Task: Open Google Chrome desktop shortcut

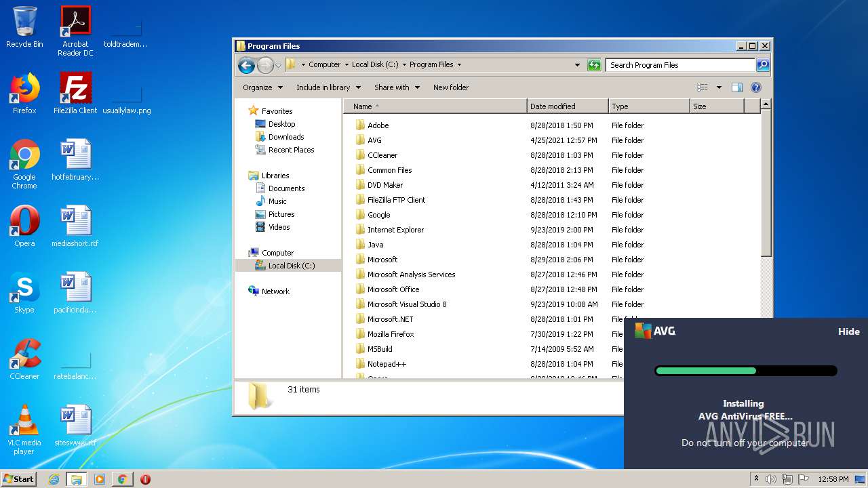Action: coord(24,164)
